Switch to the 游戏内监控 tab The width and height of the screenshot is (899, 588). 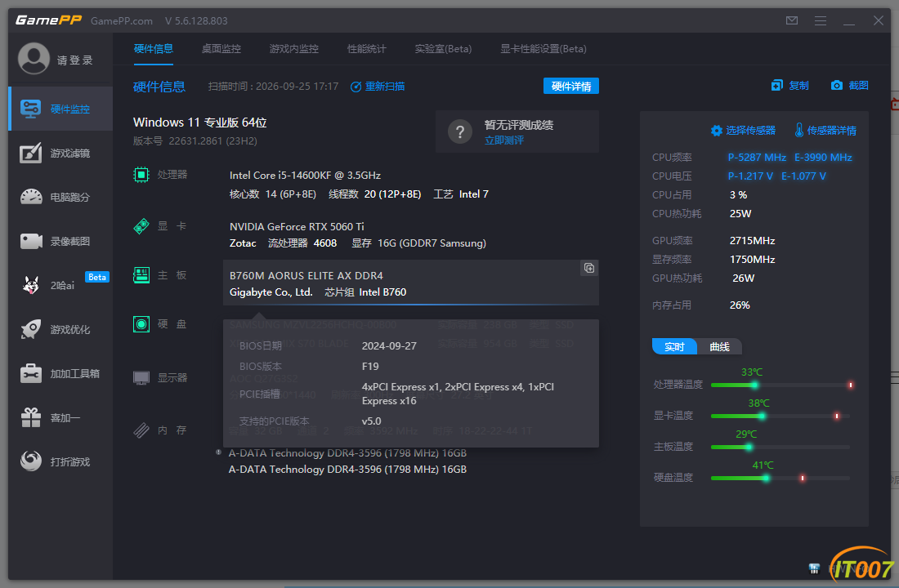pyautogui.click(x=294, y=49)
